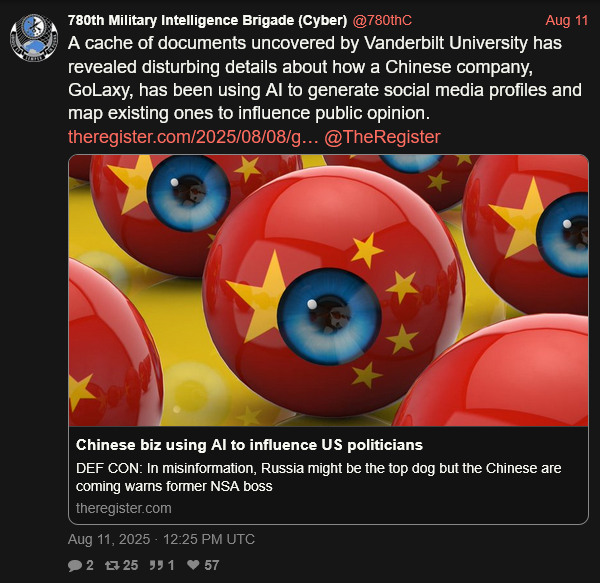Click the reply count number 2
Image resolution: width=600 pixels, height=583 pixels.
click(90, 565)
